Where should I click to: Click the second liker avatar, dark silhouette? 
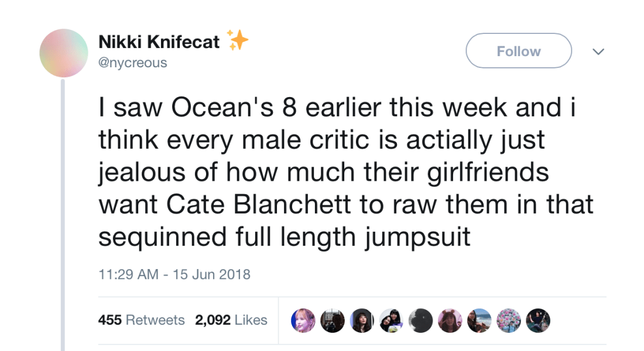[333, 321]
